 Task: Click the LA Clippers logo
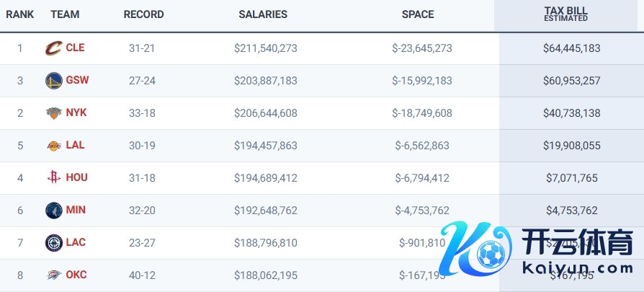[54, 242]
